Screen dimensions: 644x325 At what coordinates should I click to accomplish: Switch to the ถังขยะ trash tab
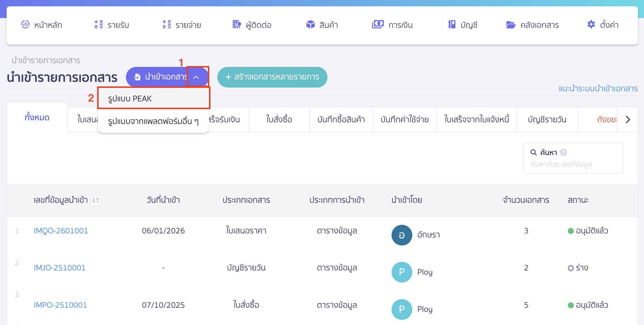(607, 119)
